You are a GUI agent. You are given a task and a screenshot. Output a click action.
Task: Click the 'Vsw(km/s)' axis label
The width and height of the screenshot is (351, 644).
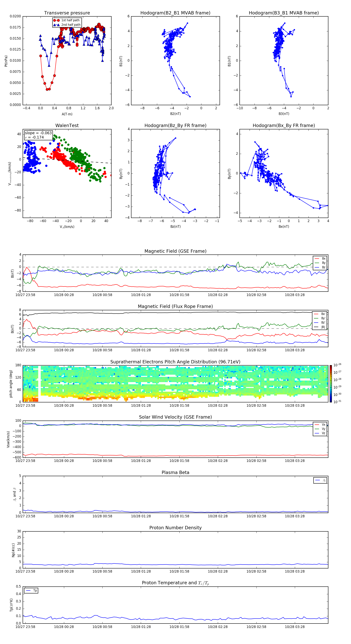(x=8, y=439)
